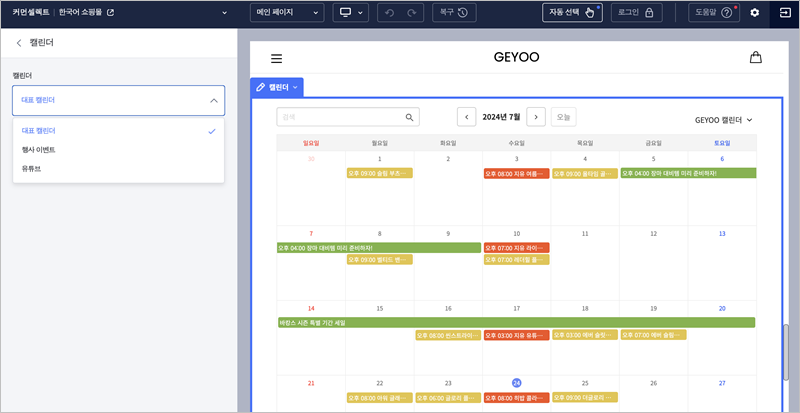
Task: Open green event 장마 대비템 starting July 5
Action: pos(689,174)
